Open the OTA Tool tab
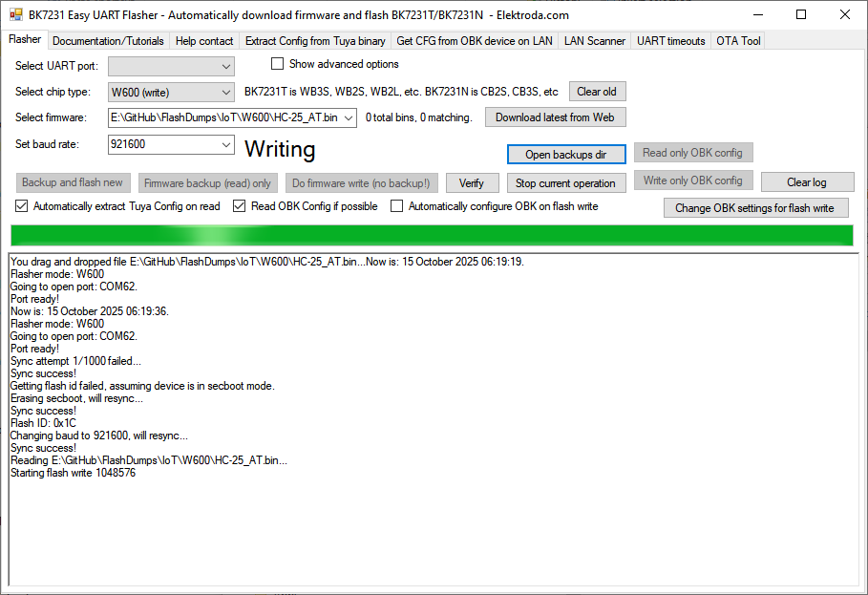The height and width of the screenshot is (595, 868). [x=738, y=41]
